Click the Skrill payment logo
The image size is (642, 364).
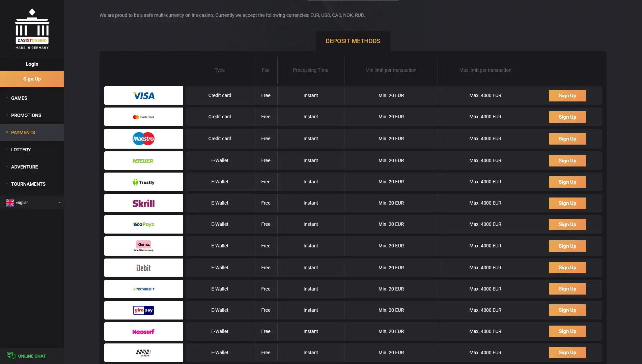[143, 203]
